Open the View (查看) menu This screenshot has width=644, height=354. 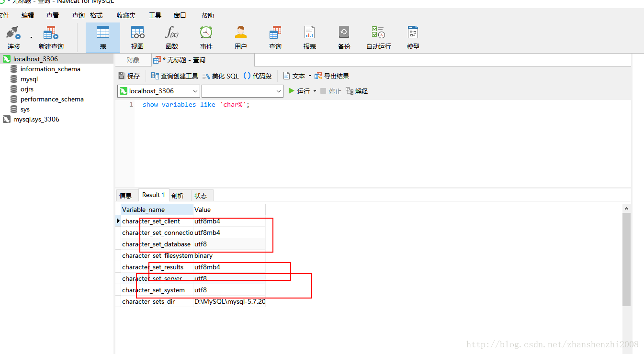(x=53, y=15)
